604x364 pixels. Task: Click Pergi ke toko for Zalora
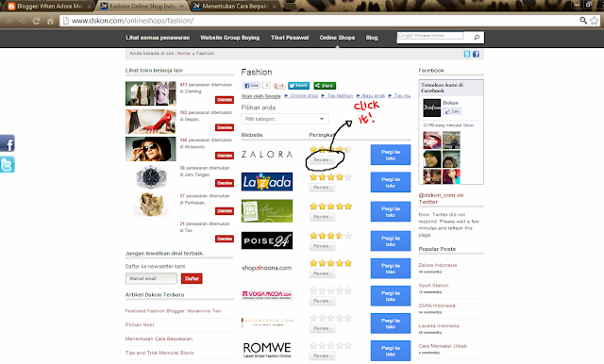391,155
